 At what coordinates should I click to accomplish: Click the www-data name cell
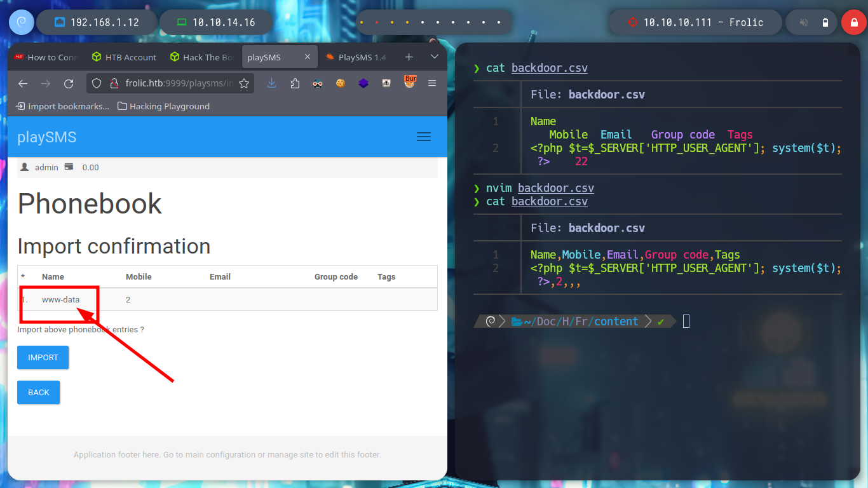pos(61,299)
